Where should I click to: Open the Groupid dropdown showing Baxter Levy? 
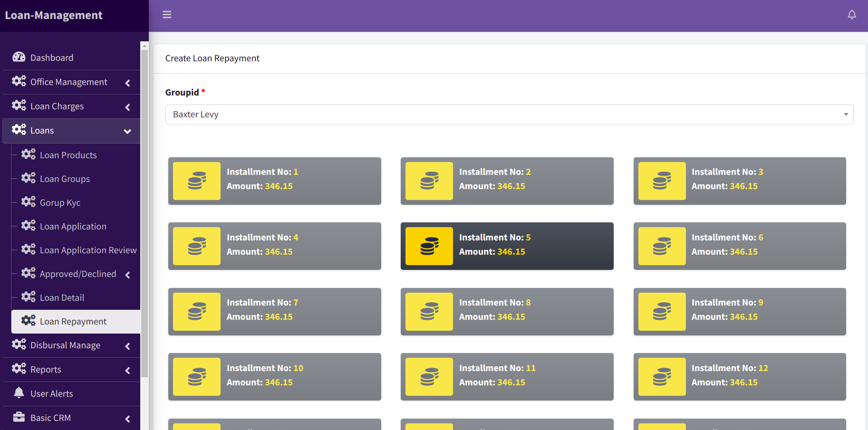(x=509, y=115)
